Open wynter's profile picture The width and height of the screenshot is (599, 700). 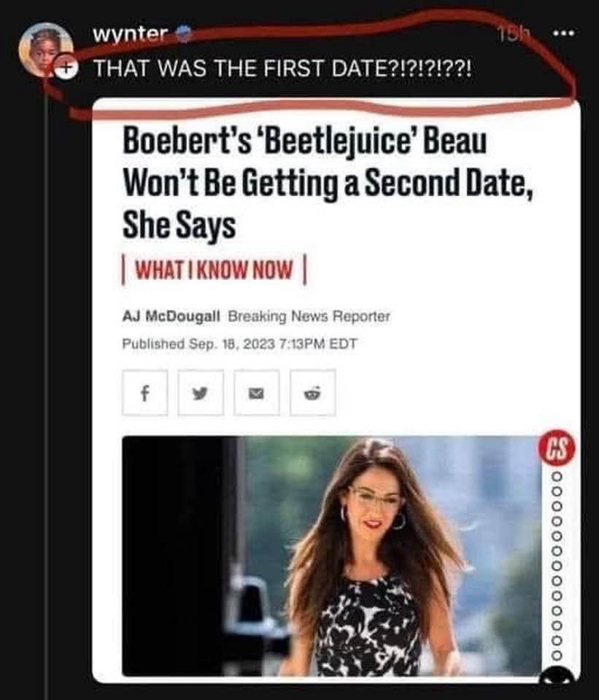(45, 50)
